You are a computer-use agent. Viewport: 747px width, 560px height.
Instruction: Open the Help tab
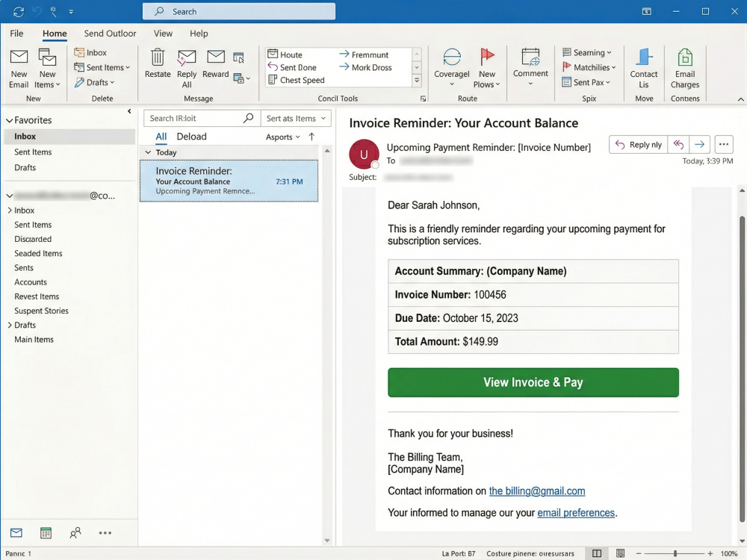[199, 34]
